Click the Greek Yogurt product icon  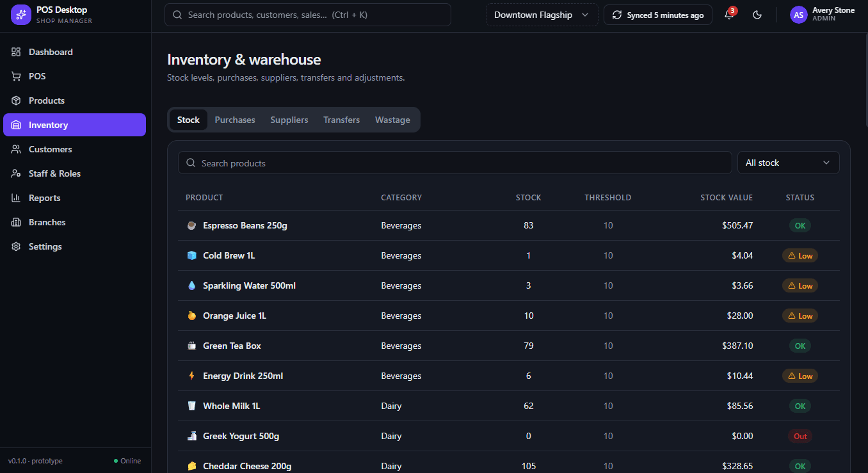point(191,436)
